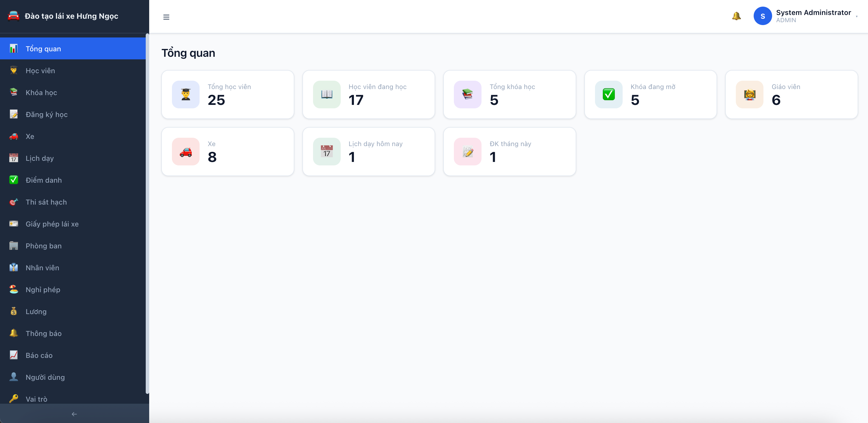
Task: Select Đăng ký học in sidebar
Action: 73,114
